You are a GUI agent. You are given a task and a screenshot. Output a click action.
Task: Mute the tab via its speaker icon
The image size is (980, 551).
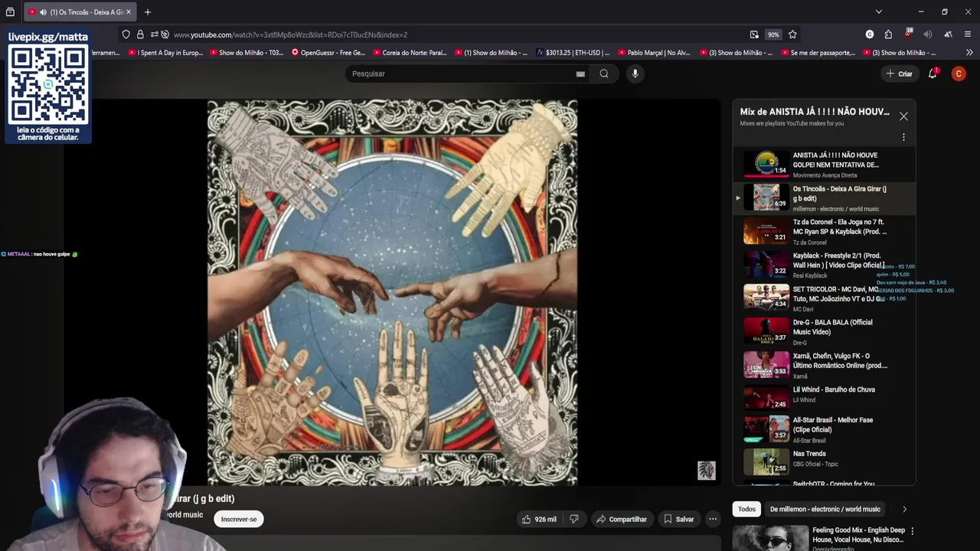(x=43, y=12)
